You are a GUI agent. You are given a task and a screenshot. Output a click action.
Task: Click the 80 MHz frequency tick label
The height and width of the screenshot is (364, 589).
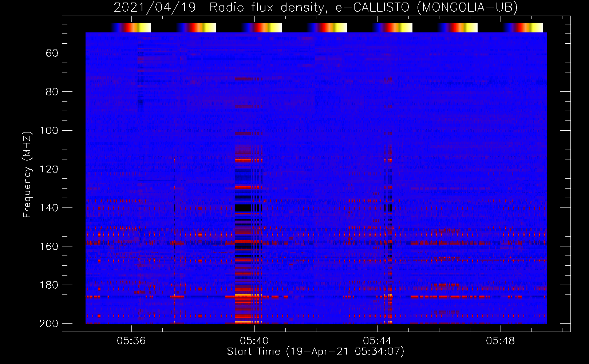tap(52, 92)
